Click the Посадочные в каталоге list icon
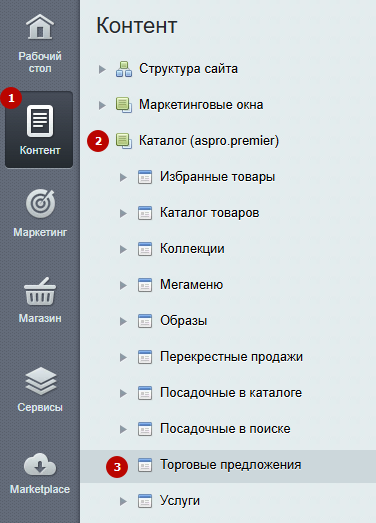Image resolution: width=376 pixels, height=523 pixels. point(145,393)
